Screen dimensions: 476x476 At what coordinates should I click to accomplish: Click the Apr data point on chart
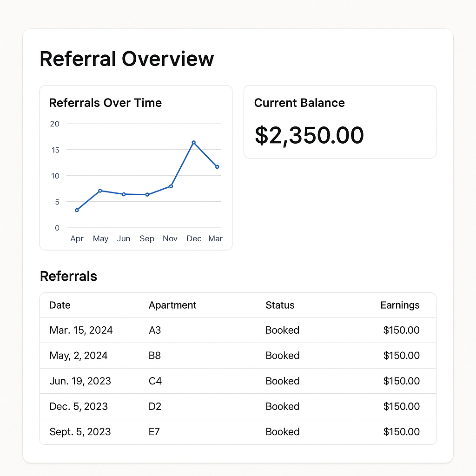[77, 210]
